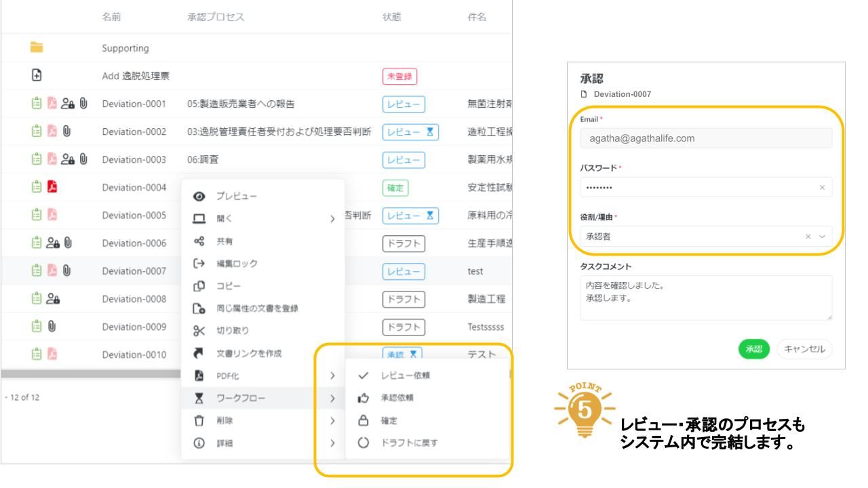This screenshot has width=868, height=488.
Task: Choose 編集ロック from the context menu
Action: point(237,263)
